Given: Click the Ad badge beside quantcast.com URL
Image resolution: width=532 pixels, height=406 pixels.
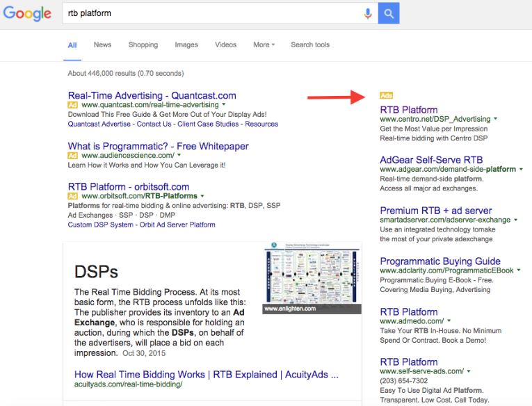Looking at the screenshot, I should (72, 105).
